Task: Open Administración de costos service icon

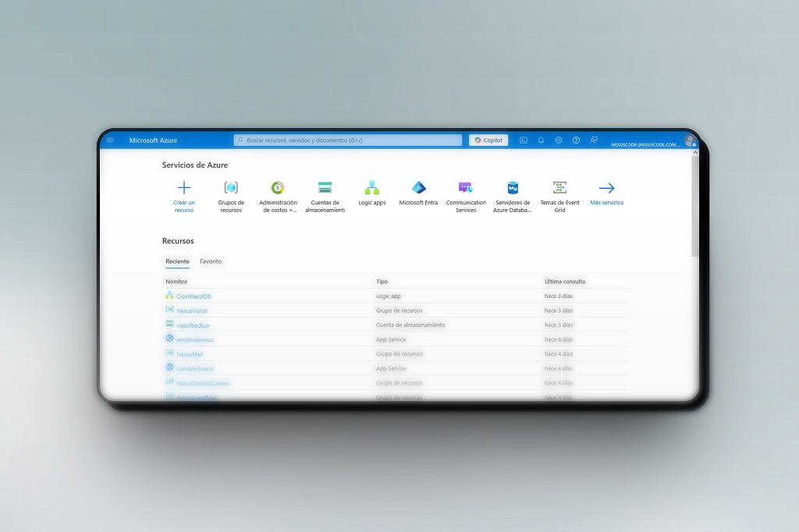Action: coord(278,188)
